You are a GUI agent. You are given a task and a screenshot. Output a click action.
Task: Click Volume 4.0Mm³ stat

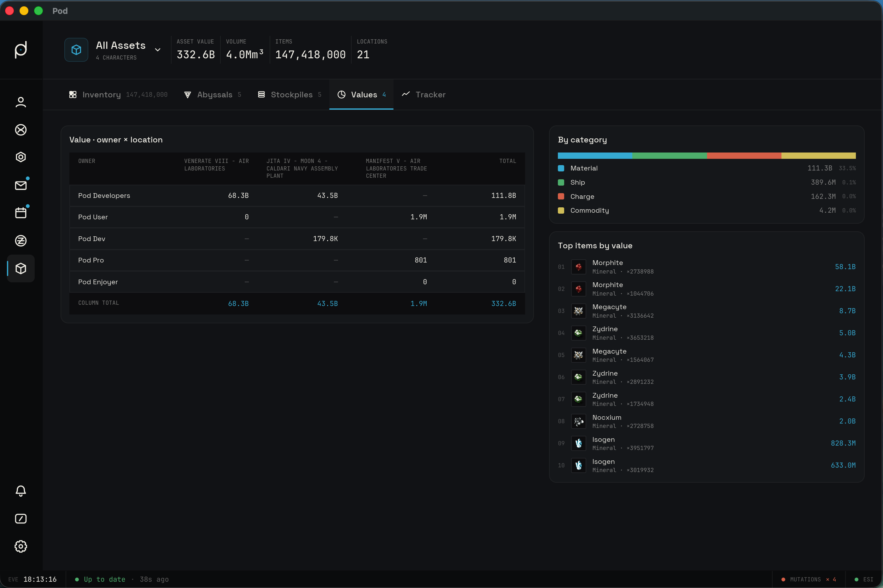point(245,49)
